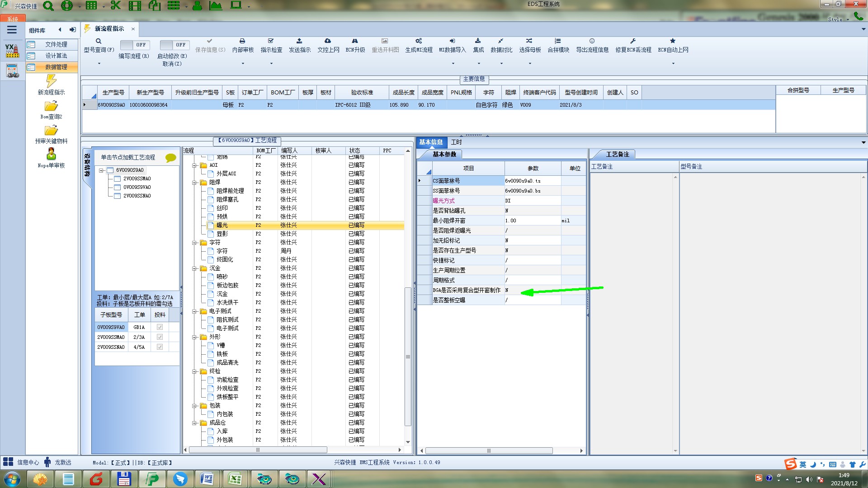Select the 显影 process step
The height and width of the screenshot is (488, 868).
pos(222,234)
